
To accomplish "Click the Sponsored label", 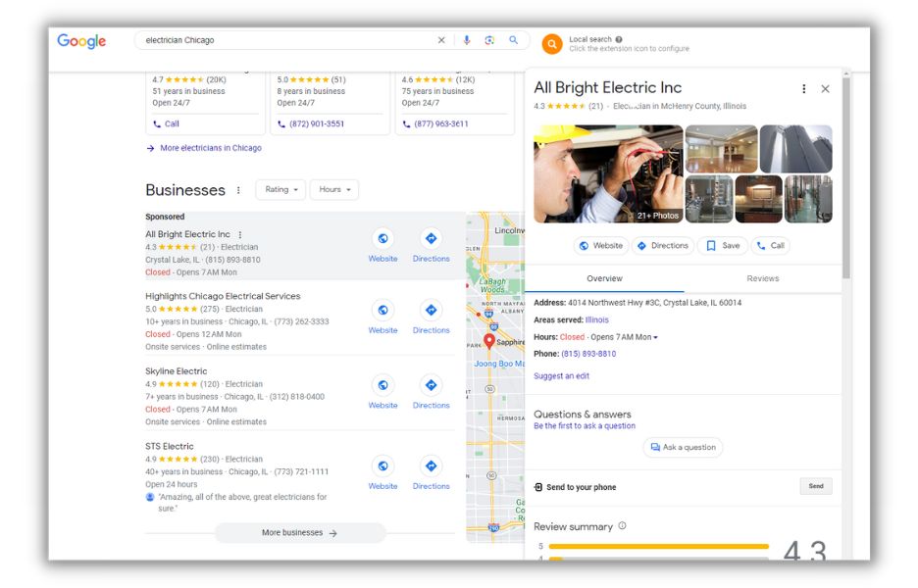I will pos(165,217).
